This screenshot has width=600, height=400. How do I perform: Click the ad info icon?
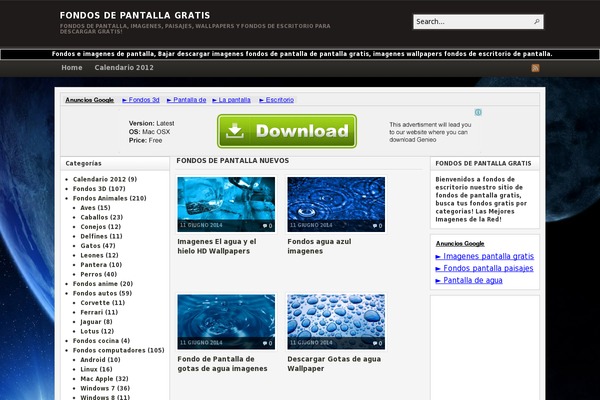[x=478, y=112]
